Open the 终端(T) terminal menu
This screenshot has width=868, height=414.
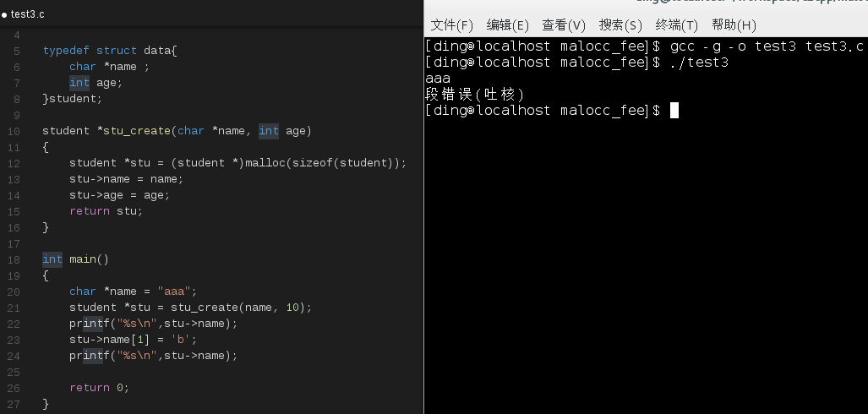coord(676,25)
